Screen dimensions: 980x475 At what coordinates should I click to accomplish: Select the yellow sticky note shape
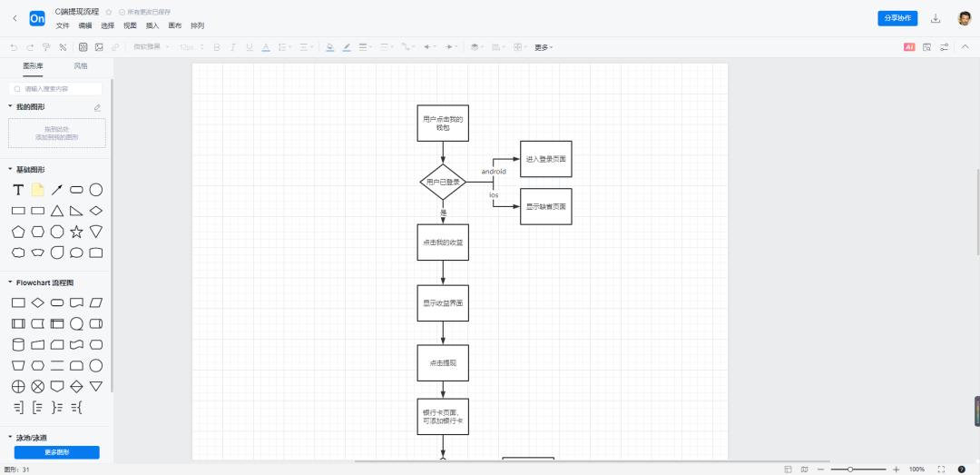click(37, 190)
